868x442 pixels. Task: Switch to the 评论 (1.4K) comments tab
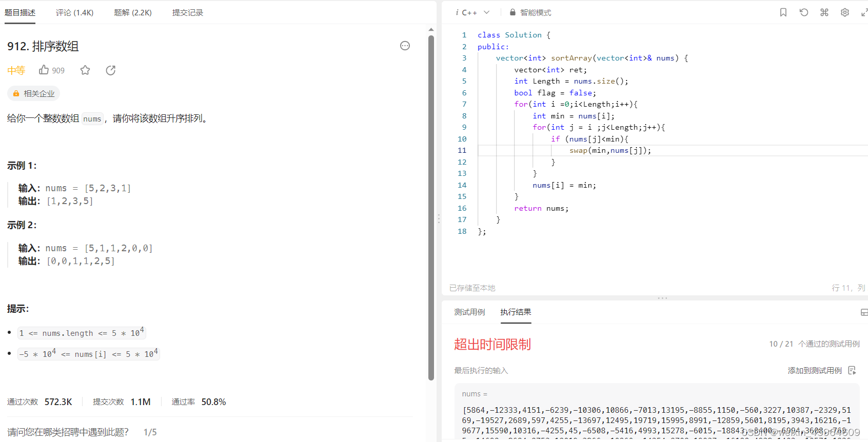75,12
